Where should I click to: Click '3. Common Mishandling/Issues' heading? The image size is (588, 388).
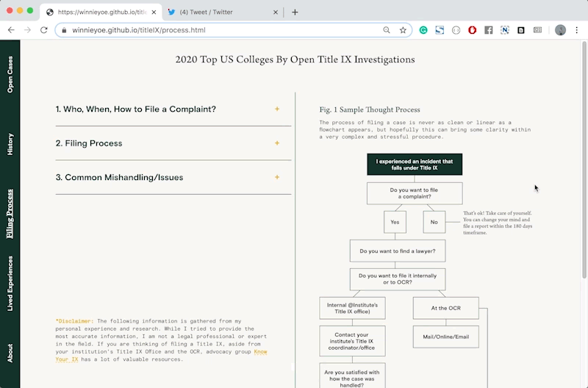coord(119,177)
